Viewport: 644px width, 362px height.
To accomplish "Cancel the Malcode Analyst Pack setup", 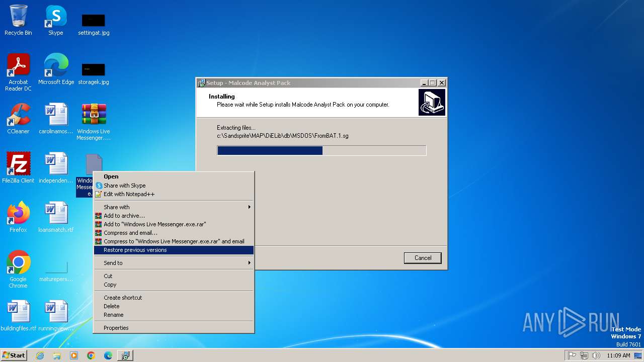I will (423, 258).
